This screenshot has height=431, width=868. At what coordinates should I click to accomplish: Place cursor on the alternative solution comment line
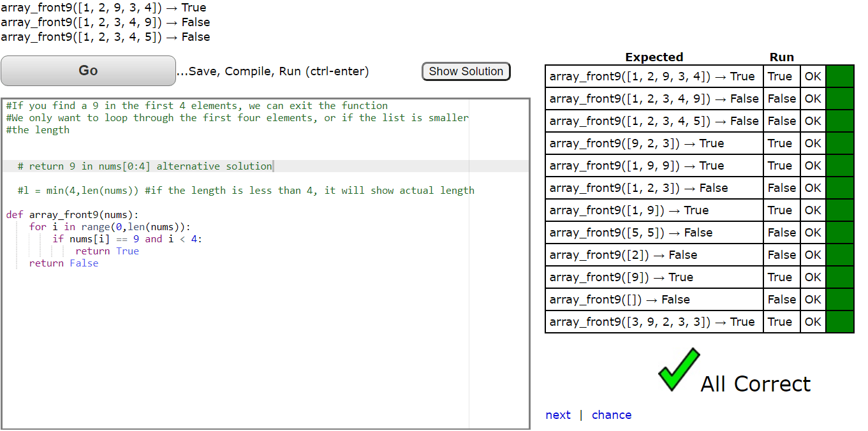click(x=145, y=166)
